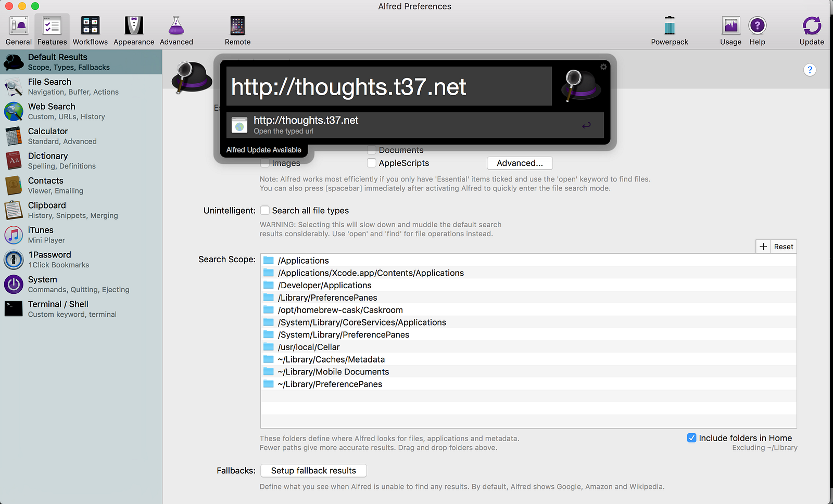The width and height of the screenshot is (833, 504).
Task: Open Clipboard history settings
Action: tap(81, 210)
